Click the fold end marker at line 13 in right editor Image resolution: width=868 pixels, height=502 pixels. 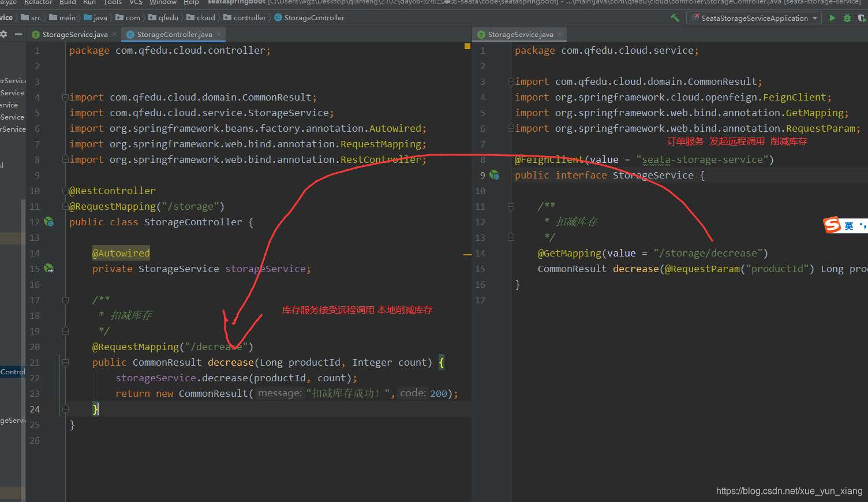(511, 237)
